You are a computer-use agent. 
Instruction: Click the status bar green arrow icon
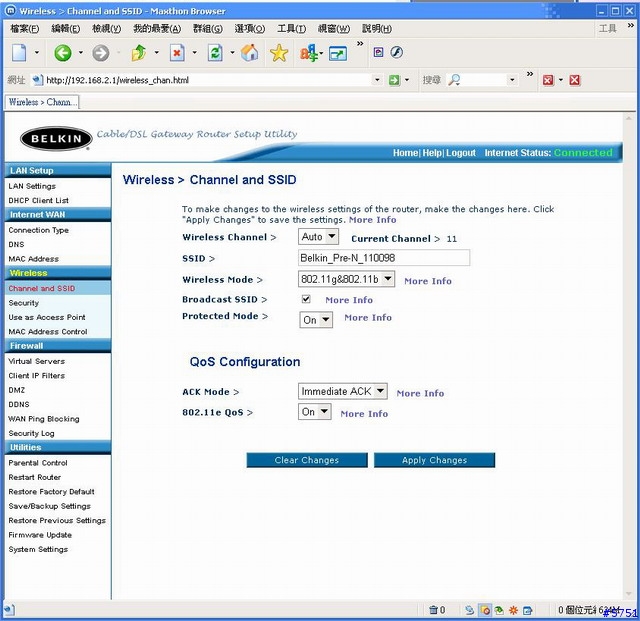tap(499, 610)
